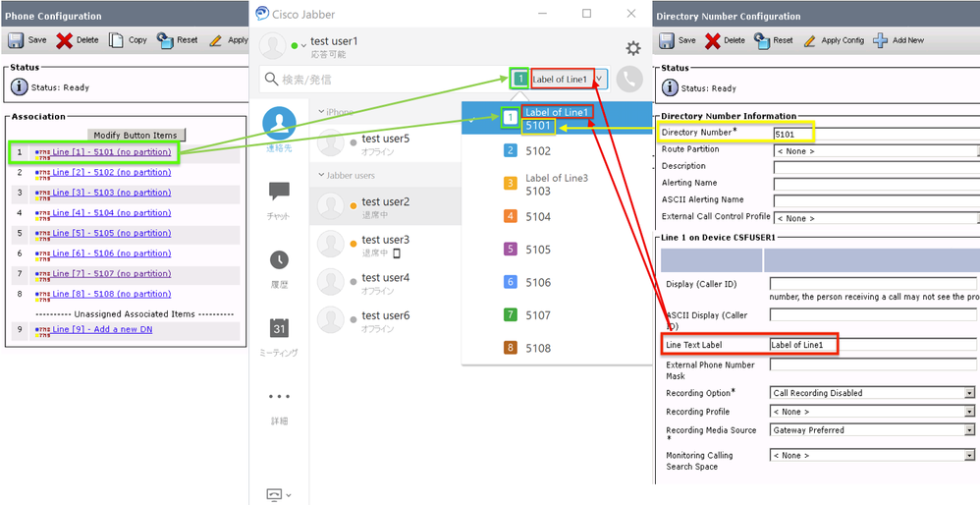Select Label of Line3 5103 entry
Image resolution: width=980 pixels, height=505 pixels.
[x=557, y=185]
